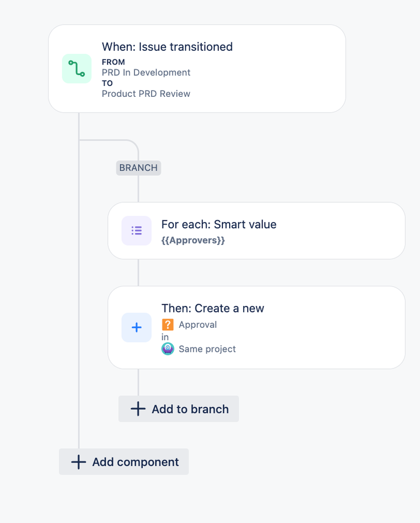The height and width of the screenshot is (523, 420).
Task: Click the plus icon in Add component
Action: point(78,462)
